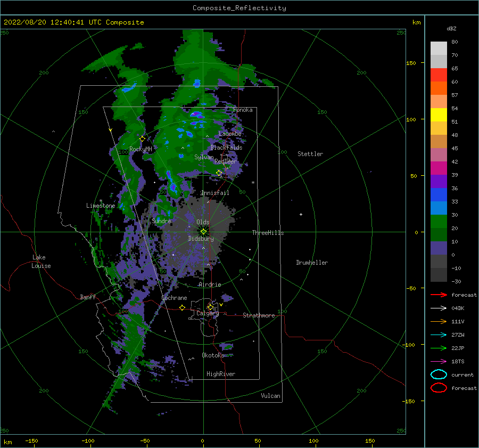Click the Olds town label
The width and height of the screenshot is (479, 448).
click(203, 222)
